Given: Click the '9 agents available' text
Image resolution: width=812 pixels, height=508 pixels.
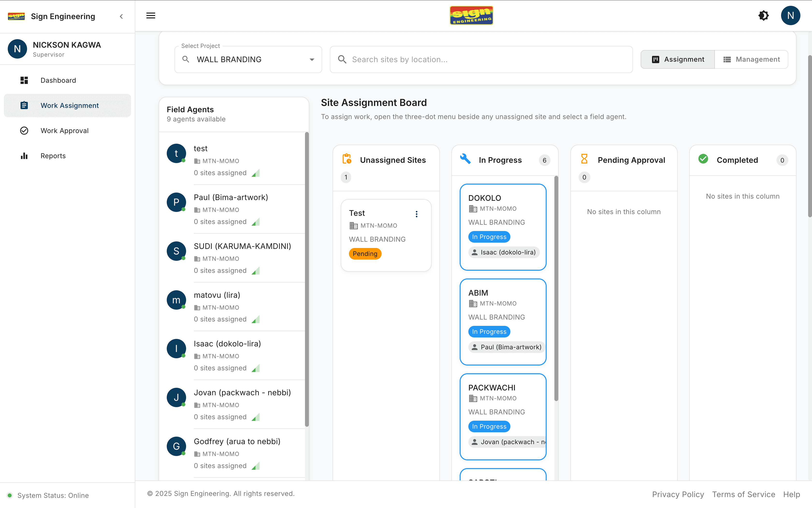Looking at the screenshot, I should (x=196, y=119).
